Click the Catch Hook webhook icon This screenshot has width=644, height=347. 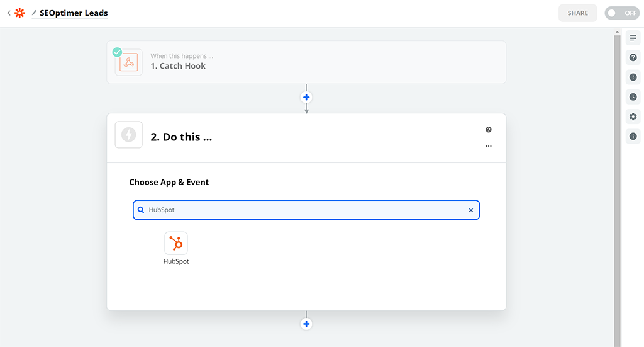[129, 62]
